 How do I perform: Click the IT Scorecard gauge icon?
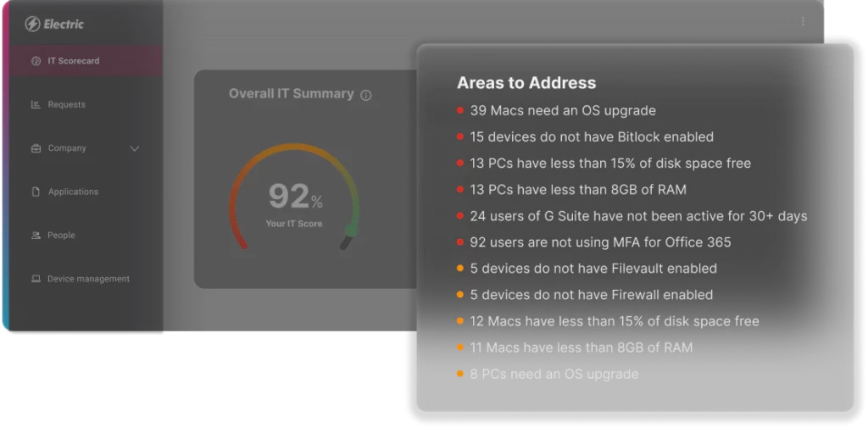[x=36, y=61]
